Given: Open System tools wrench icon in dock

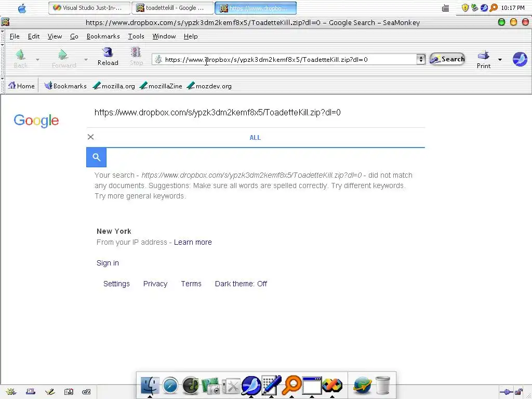Looking at the screenshot, I should point(231,387).
